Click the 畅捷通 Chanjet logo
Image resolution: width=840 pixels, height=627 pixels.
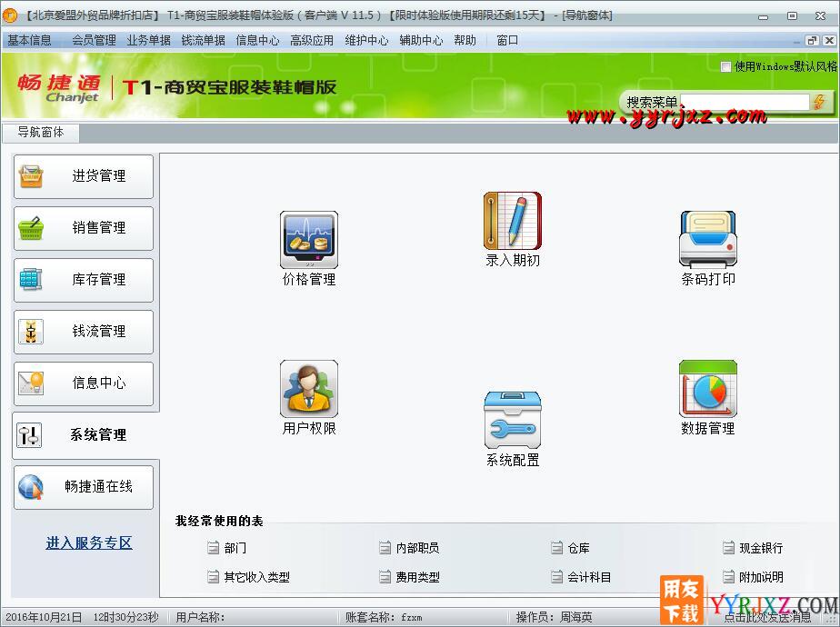click(x=59, y=87)
